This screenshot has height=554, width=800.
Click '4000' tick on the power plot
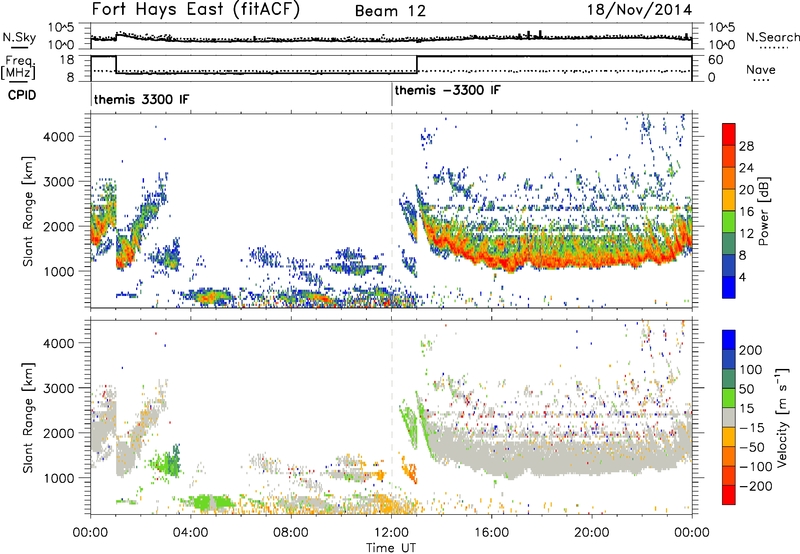click(58, 137)
